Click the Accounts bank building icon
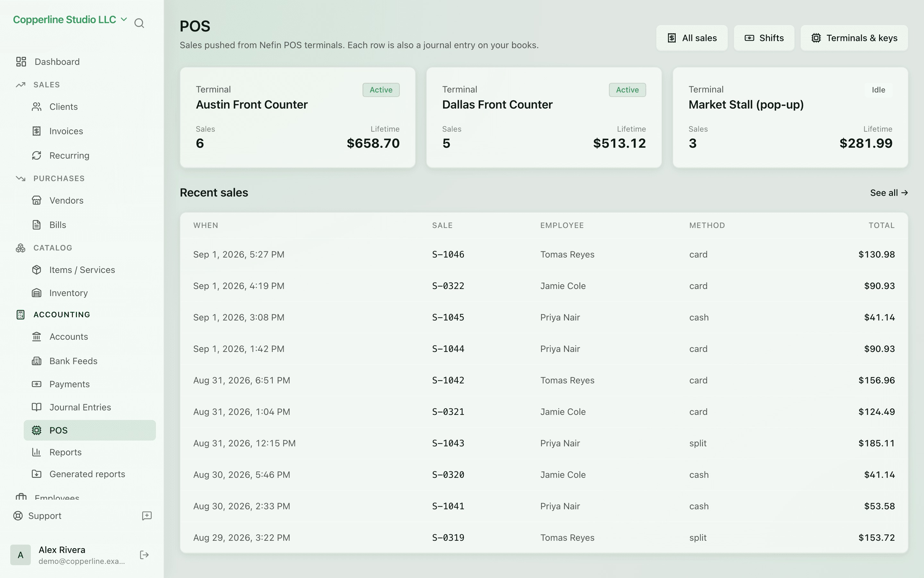The height and width of the screenshot is (578, 924). (x=37, y=337)
